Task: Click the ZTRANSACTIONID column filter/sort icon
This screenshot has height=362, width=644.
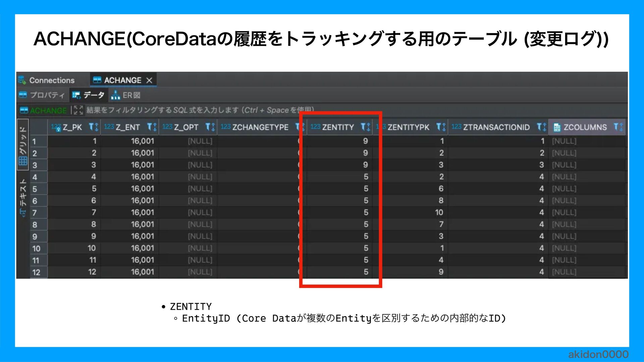Action: 541,127
